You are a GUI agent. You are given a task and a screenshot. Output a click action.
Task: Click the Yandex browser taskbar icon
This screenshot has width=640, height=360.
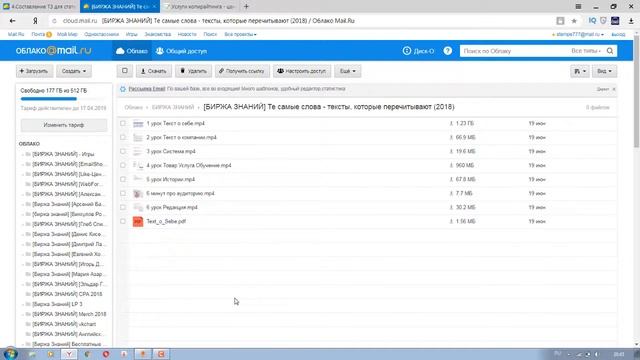click(x=69, y=354)
